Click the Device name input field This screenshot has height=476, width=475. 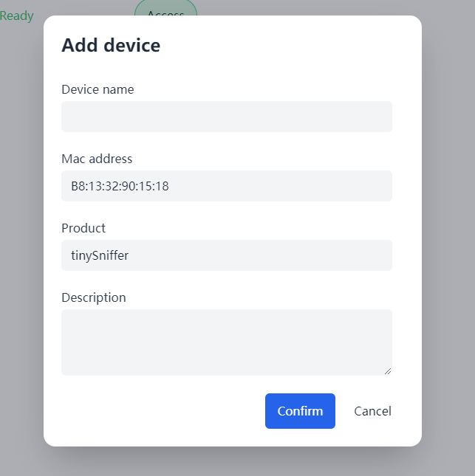click(226, 117)
